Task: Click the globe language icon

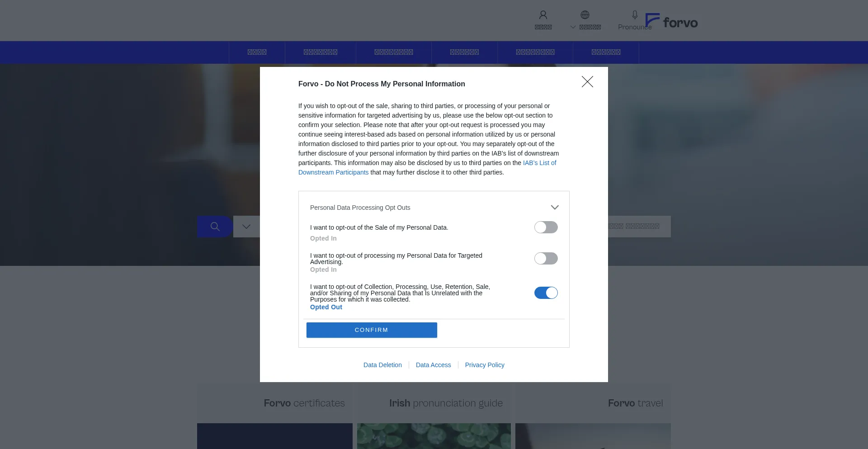Action: click(585, 15)
